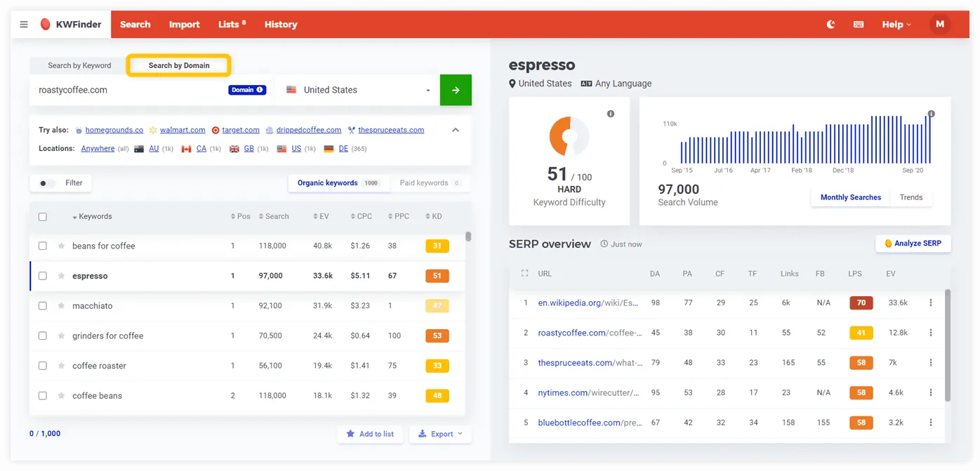The height and width of the screenshot is (471, 980).
Task: Click the red LPS 70 badge
Action: [x=861, y=303]
